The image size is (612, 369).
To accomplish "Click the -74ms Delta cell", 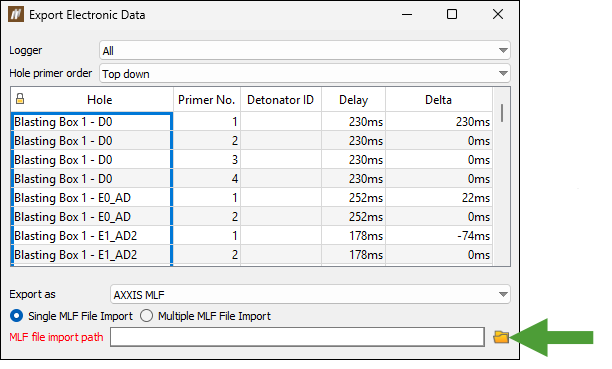I will pos(439,236).
